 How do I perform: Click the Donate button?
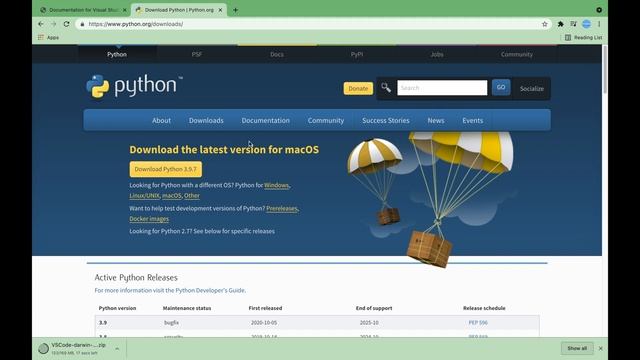(358, 89)
